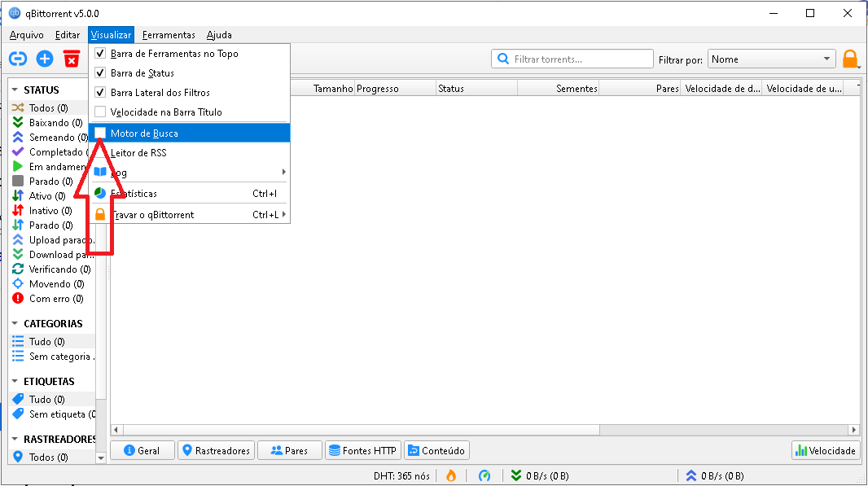Switch to the Rastreadores panel
Screen dimensions: 868x486
pyautogui.click(x=216, y=449)
